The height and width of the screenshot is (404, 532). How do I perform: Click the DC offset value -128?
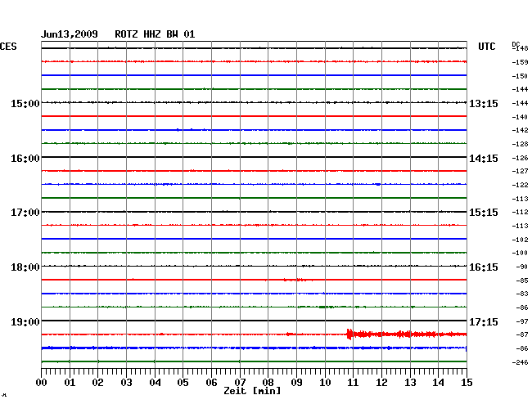(520, 144)
